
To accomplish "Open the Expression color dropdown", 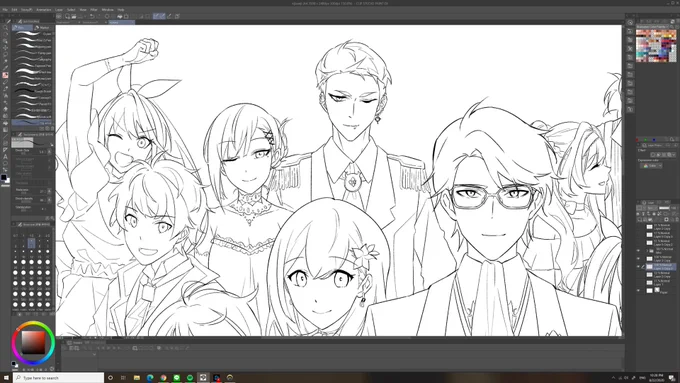I will (651, 166).
